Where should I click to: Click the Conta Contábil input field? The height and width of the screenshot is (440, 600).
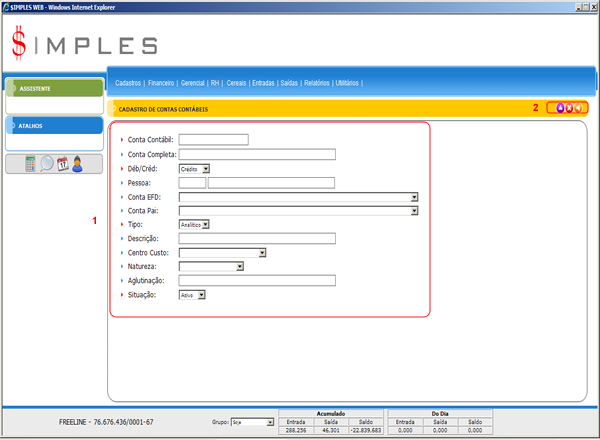(x=213, y=140)
